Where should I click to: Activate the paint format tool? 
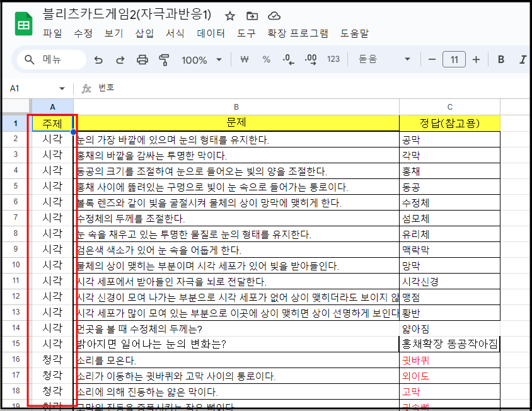pos(165,60)
